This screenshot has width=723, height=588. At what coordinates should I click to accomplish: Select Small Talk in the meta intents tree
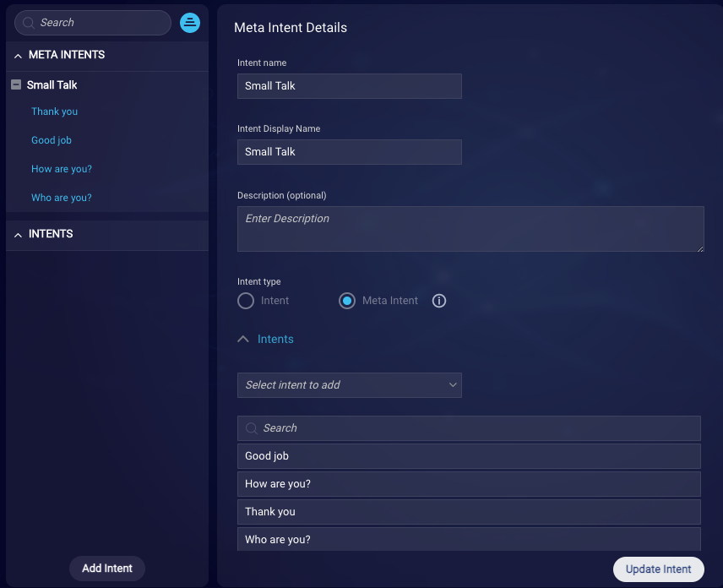pos(52,84)
